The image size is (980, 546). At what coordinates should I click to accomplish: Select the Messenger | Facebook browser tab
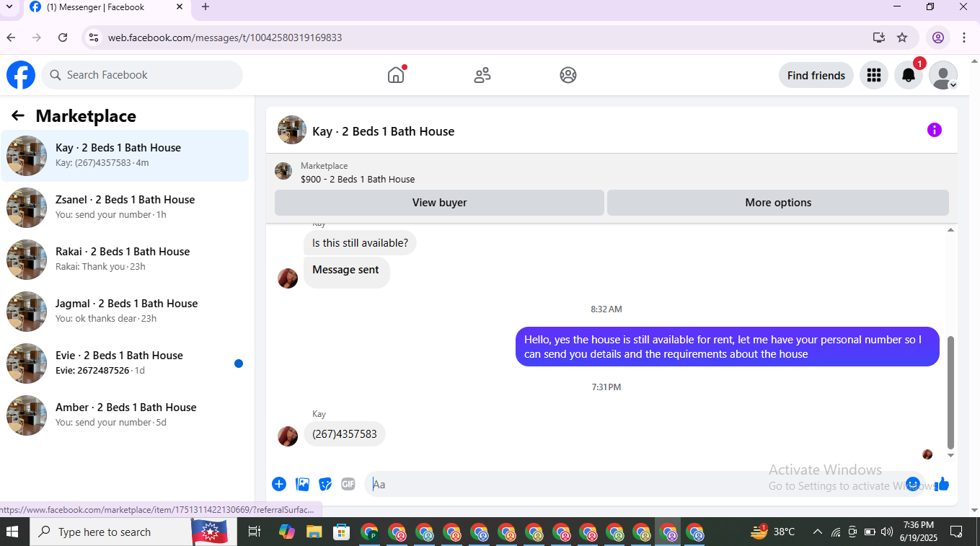click(x=105, y=7)
